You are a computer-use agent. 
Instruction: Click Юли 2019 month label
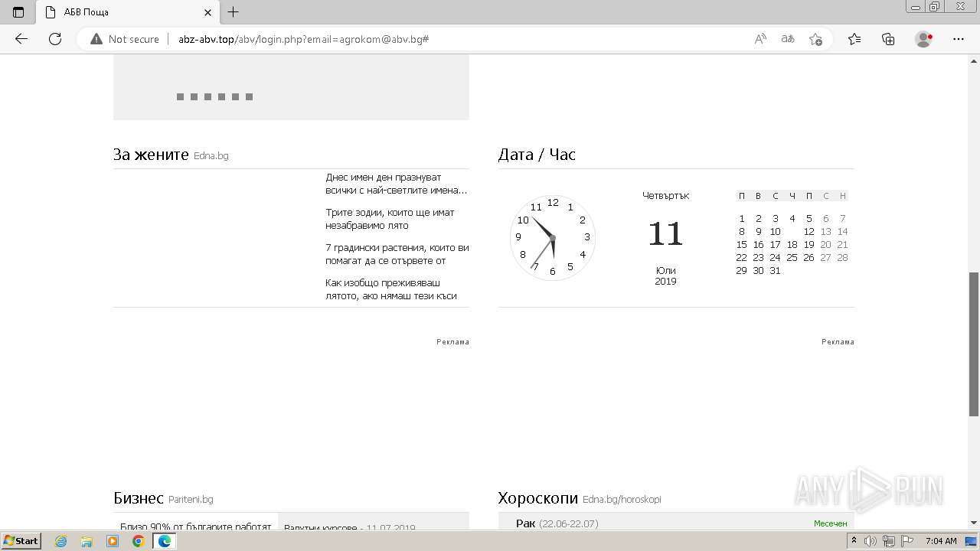pyautogui.click(x=666, y=276)
